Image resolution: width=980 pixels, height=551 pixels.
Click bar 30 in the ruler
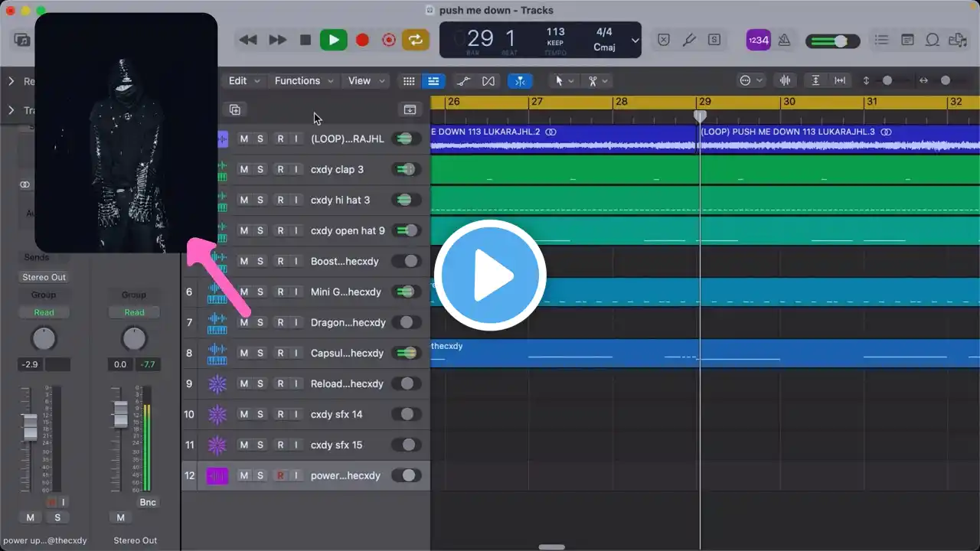tap(789, 102)
